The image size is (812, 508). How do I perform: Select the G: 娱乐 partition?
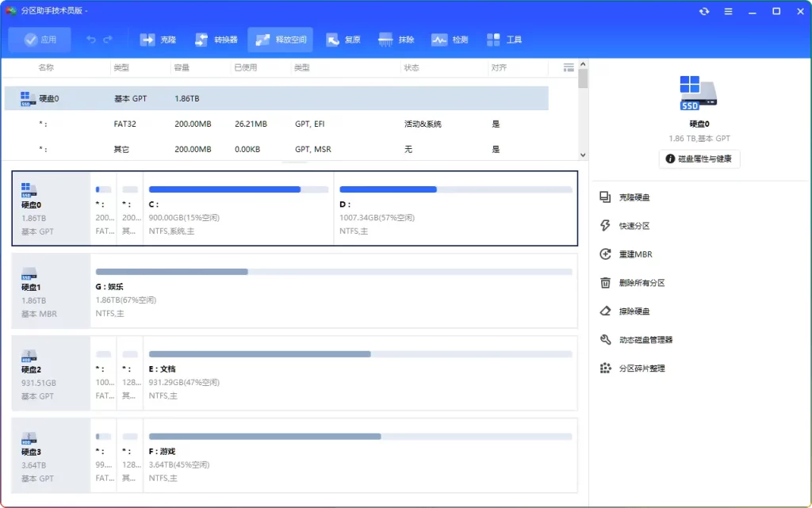pyautogui.click(x=334, y=291)
